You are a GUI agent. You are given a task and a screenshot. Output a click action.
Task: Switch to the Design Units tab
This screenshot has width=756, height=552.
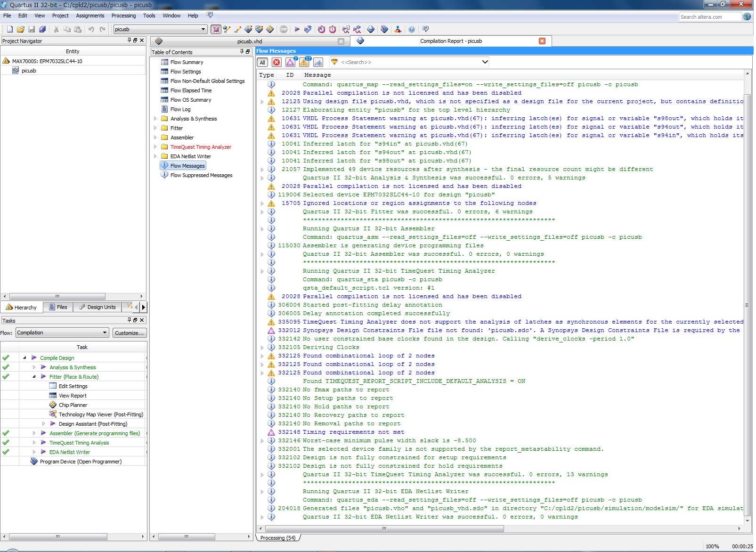tap(98, 307)
